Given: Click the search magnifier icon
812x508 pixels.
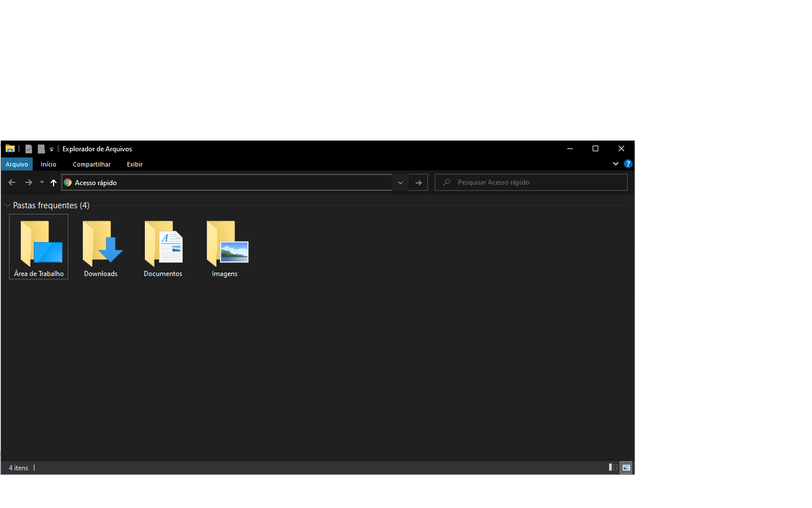Looking at the screenshot, I should click(447, 182).
